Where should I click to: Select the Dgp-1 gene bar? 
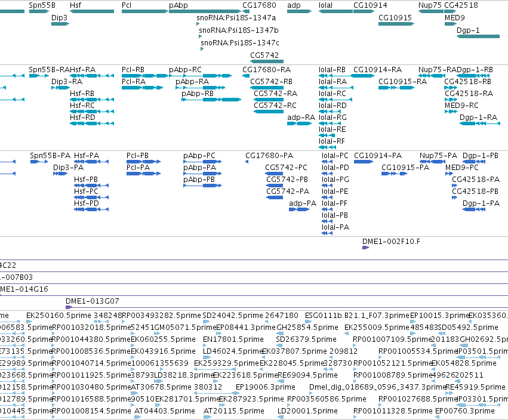click(478, 36)
